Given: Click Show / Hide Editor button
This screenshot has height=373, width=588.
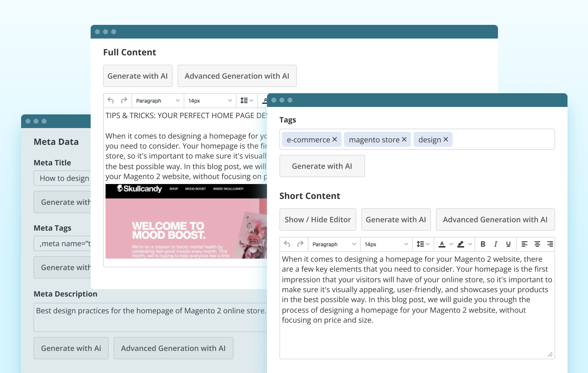Looking at the screenshot, I should pyautogui.click(x=318, y=219).
